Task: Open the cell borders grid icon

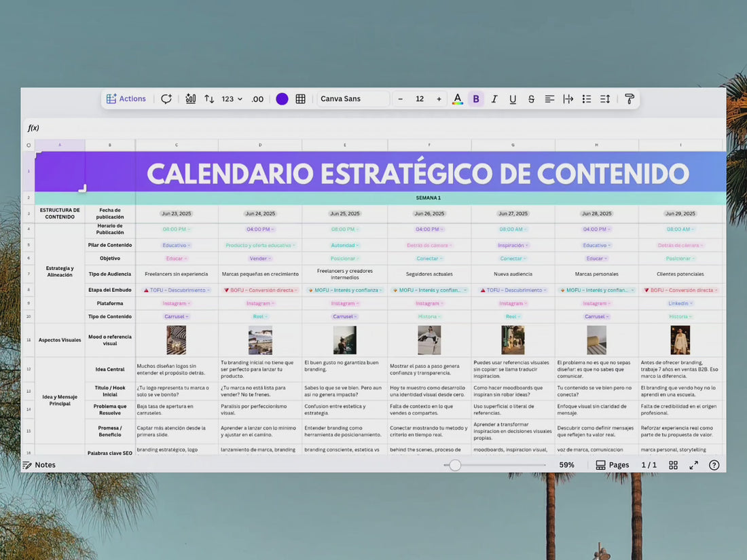Action: 301,98
